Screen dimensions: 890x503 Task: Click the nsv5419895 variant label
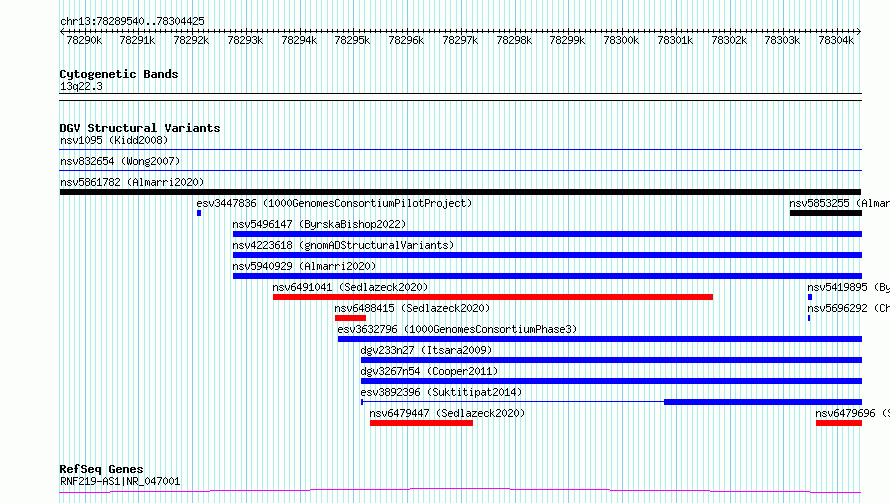click(848, 287)
